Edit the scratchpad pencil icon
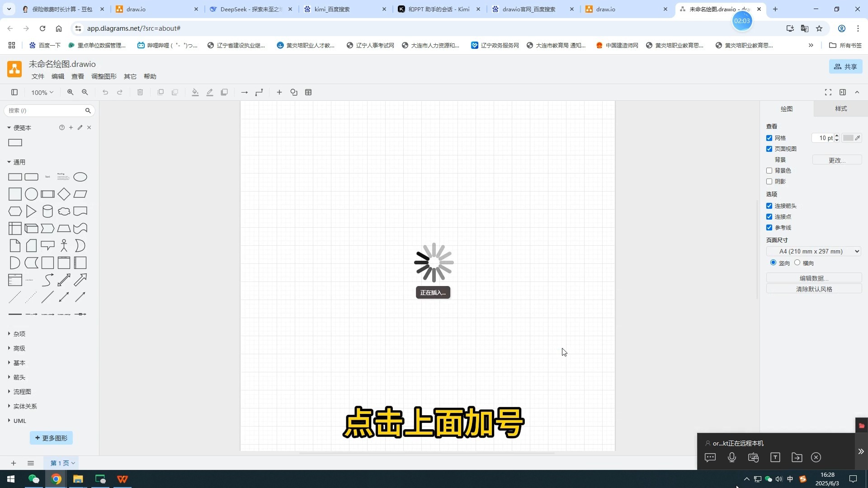Image resolution: width=868 pixels, height=488 pixels. 80,127
